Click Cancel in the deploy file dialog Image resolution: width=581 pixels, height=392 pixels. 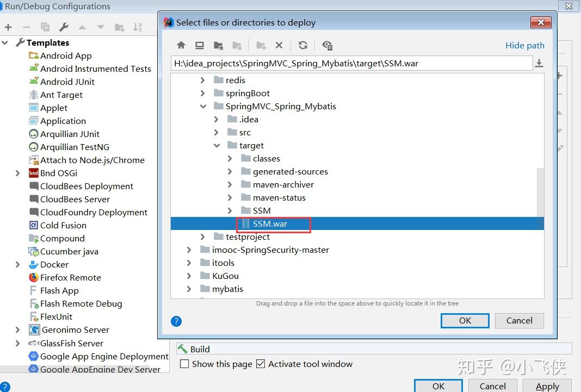pos(519,321)
